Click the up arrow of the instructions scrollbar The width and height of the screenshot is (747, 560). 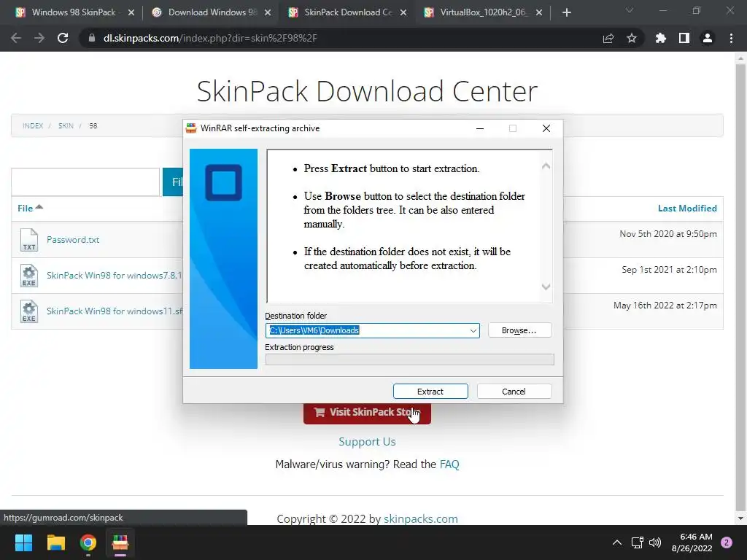[x=546, y=166]
